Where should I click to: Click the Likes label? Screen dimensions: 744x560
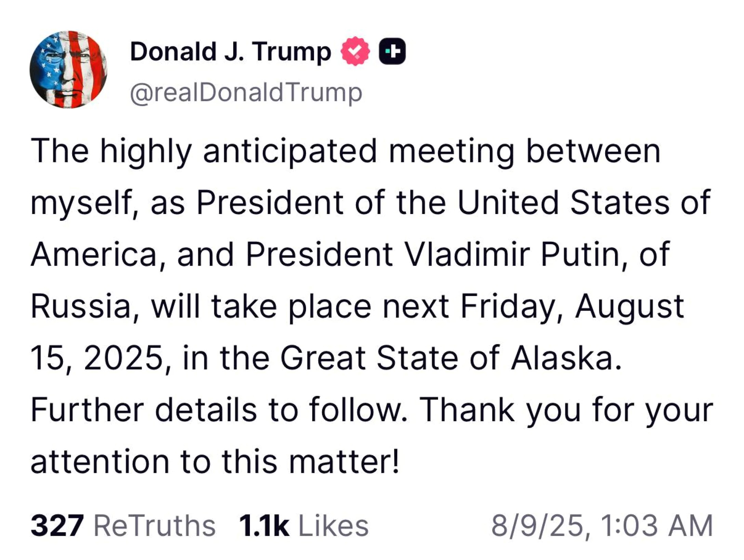[x=334, y=525]
